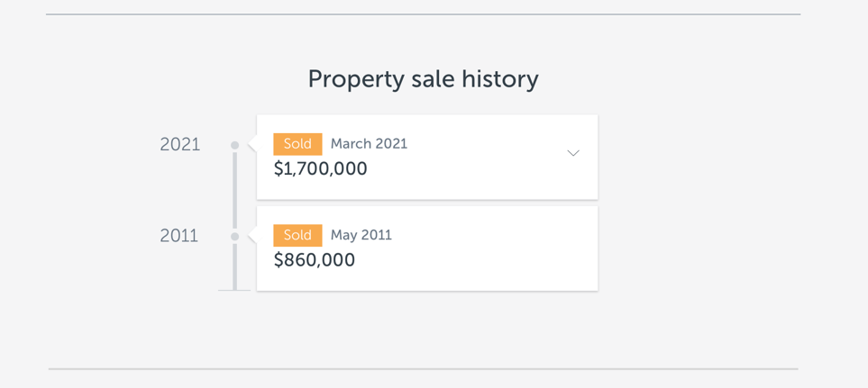This screenshot has height=388, width=868.
Task: Click the horizontal base of the timeline
Action: pos(234,290)
